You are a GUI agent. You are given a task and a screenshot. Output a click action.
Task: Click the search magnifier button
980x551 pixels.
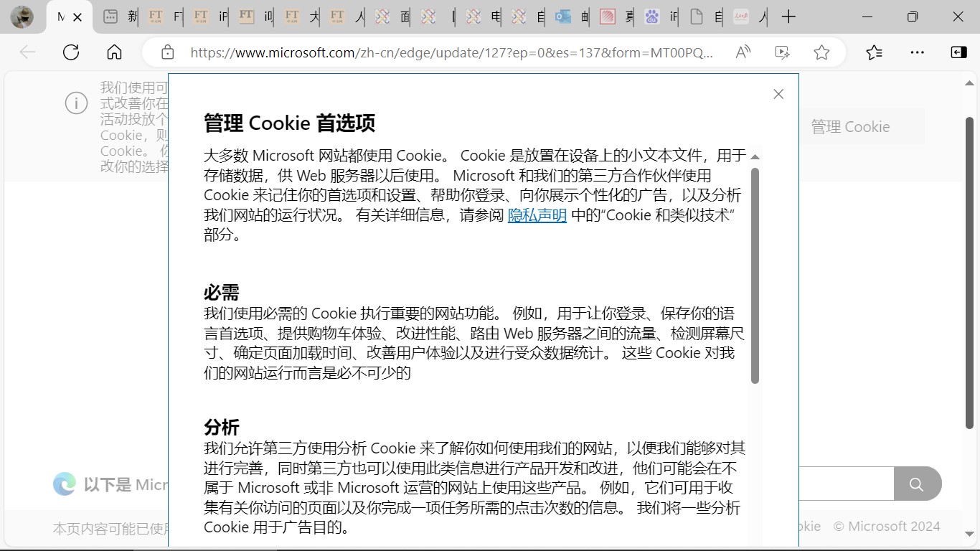pyautogui.click(x=917, y=484)
